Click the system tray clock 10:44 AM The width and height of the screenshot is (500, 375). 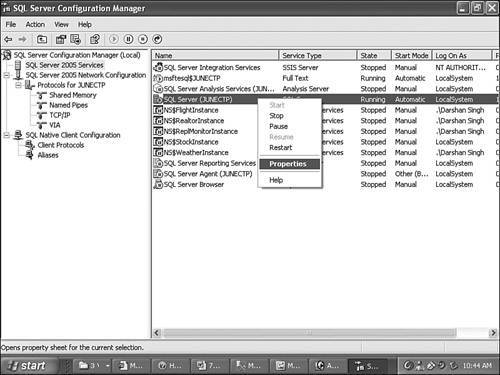tap(477, 366)
